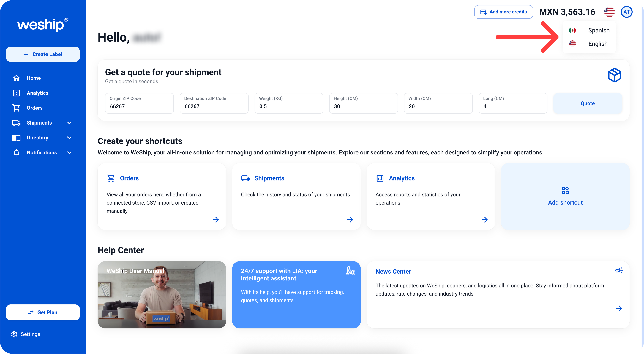Open the WeShip User Manual video thumbnail
Screen dimensions: 644x354
coord(162,295)
